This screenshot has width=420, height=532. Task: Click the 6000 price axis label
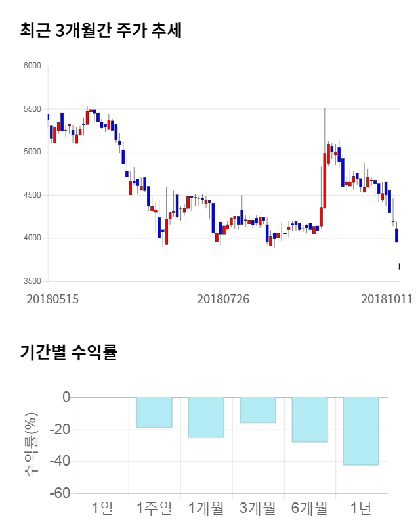tap(31, 66)
